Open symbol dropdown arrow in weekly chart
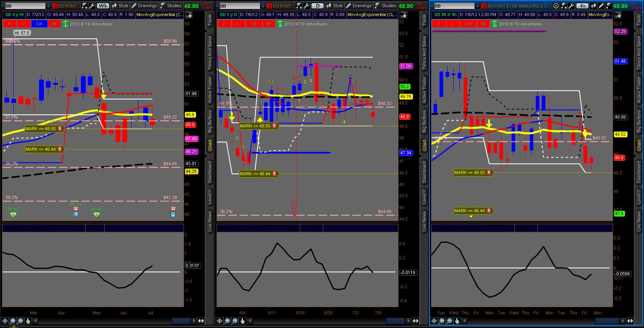Screen dimensions: 644x328 coord(49,6)
